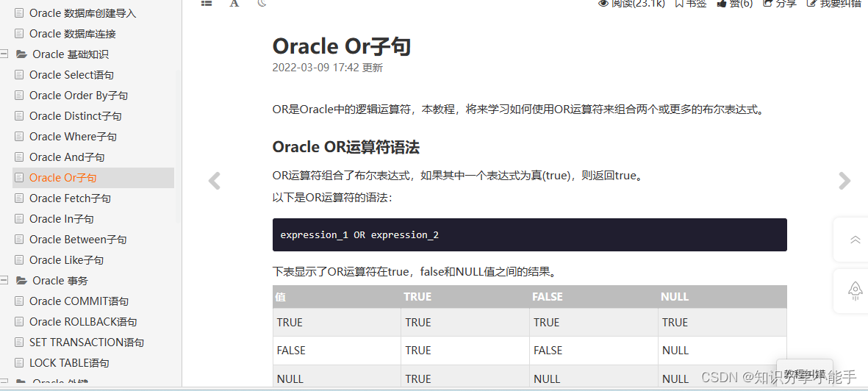Screen dimensions: 868x391
Task: Go to previous chapter with left arrow
Action: coord(214,181)
